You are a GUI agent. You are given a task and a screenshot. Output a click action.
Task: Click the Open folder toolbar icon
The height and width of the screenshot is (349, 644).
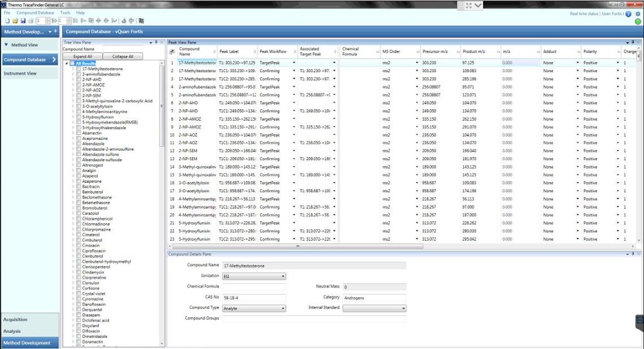pos(15,20)
